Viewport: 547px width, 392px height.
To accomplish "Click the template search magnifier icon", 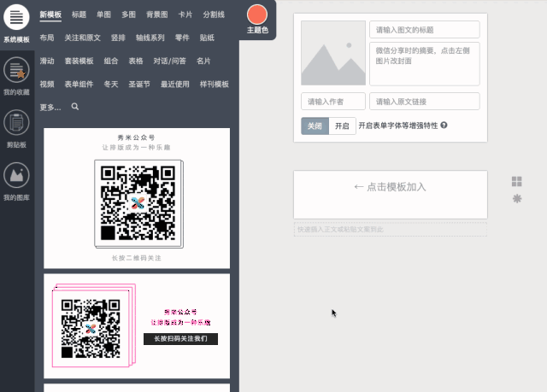I will pyautogui.click(x=75, y=107).
